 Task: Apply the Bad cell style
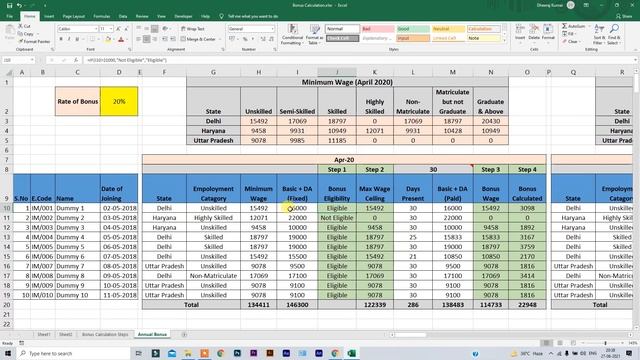point(377,29)
